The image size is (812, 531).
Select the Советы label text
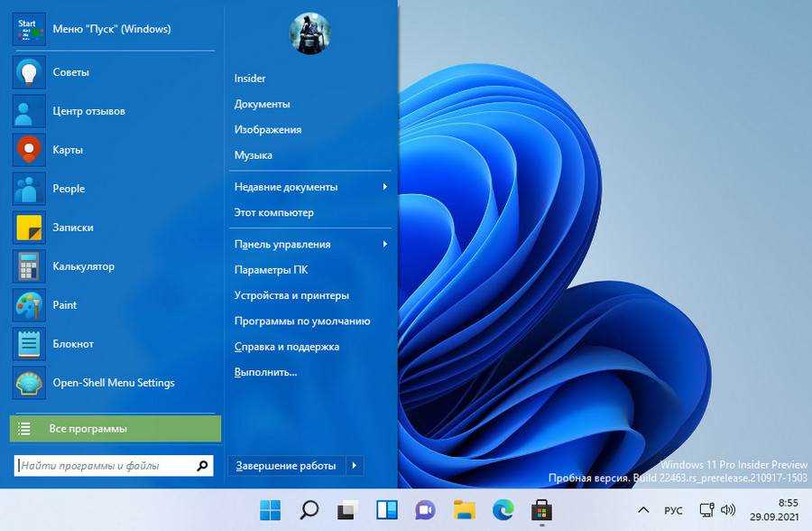tap(71, 72)
